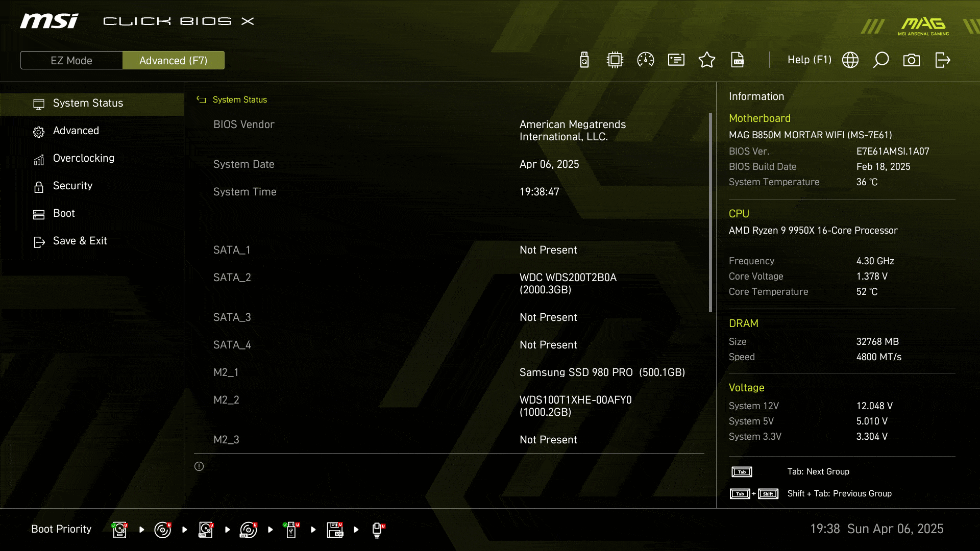
Task: Select the optical disc boot icon
Action: tap(162, 530)
